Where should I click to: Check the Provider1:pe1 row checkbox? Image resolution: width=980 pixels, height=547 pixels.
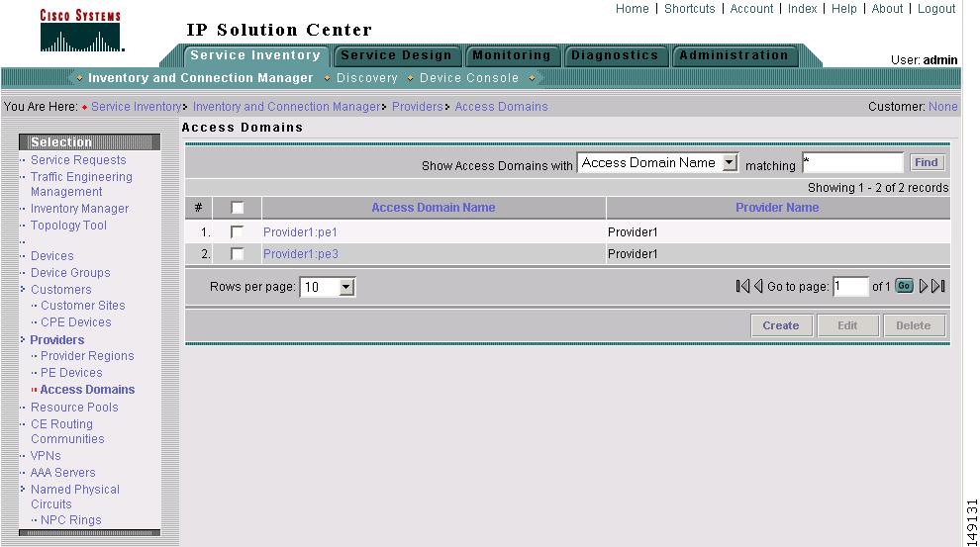pyautogui.click(x=237, y=231)
